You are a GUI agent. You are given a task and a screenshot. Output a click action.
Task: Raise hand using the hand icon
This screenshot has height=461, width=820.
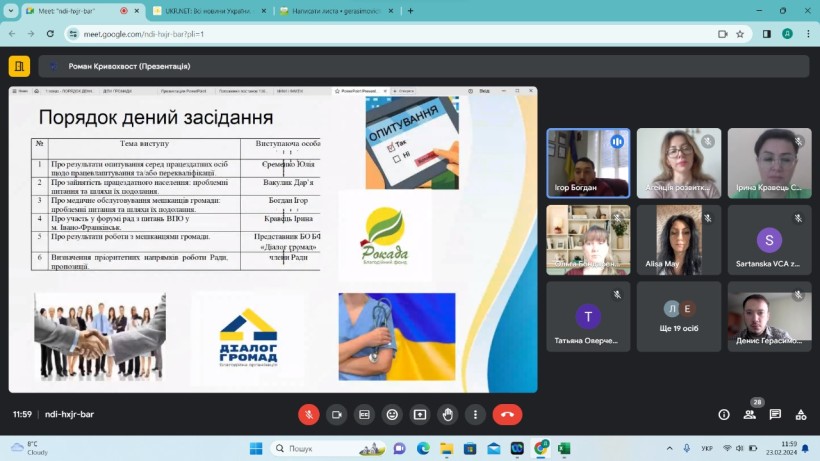coord(448,414)
